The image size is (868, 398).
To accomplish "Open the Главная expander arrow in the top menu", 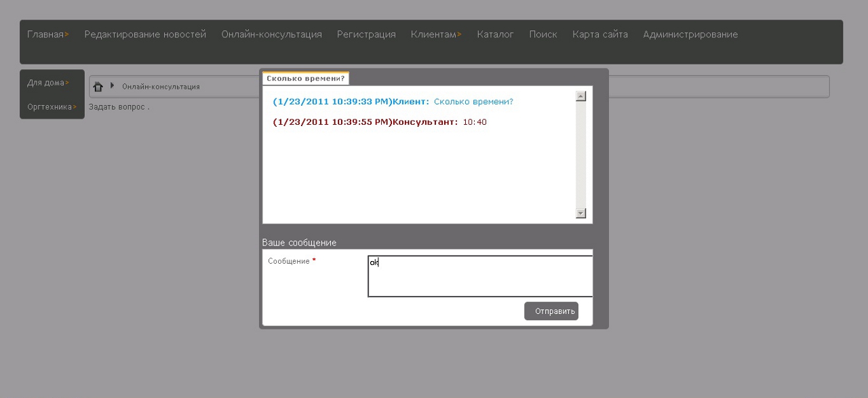I will pos(66,34).
